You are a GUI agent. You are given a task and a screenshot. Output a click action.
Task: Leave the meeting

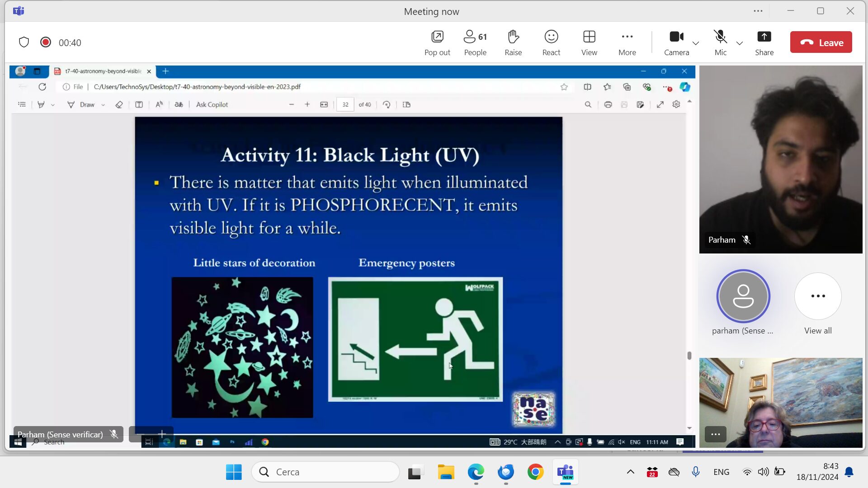pos(821,42)
